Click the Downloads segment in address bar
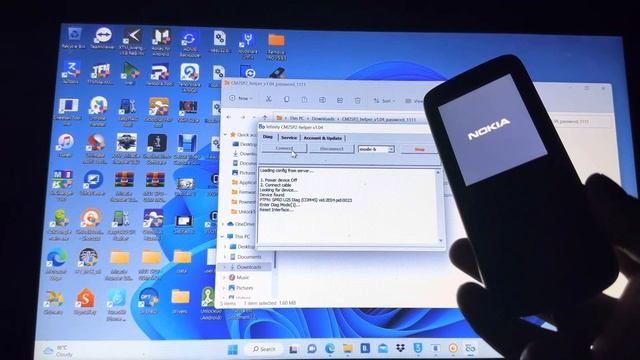The height and width of the screenshot is (360, 640). 323,119
